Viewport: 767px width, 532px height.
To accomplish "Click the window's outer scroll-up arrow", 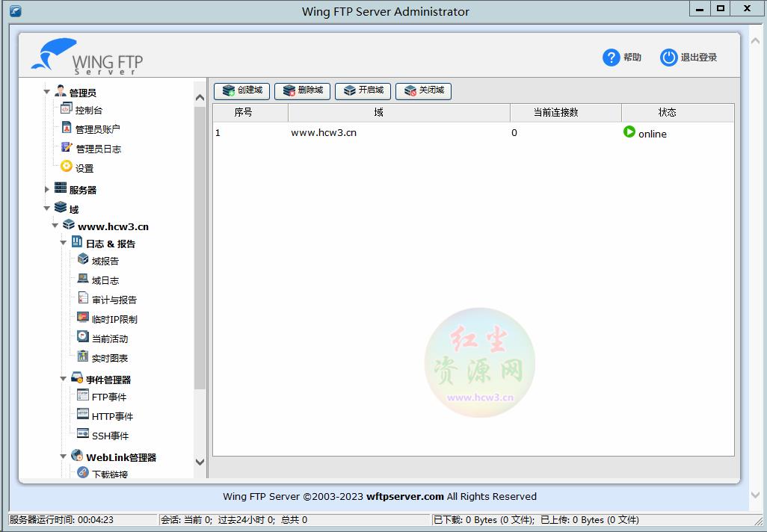I will [x=755, y=41].
